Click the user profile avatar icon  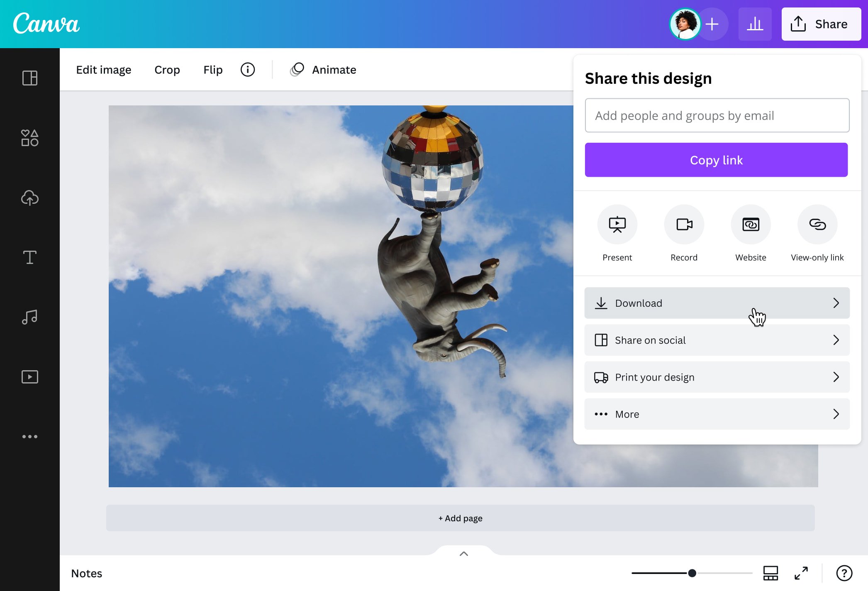684,24
